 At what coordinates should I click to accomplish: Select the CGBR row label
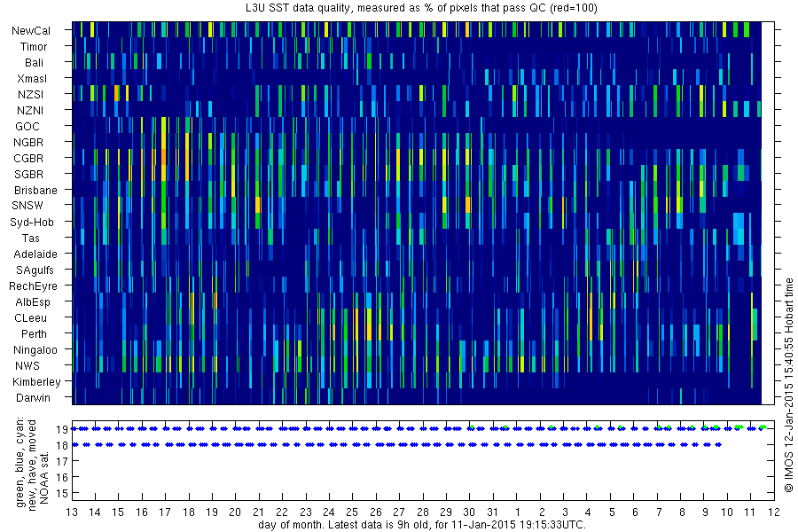pos(28,159)
